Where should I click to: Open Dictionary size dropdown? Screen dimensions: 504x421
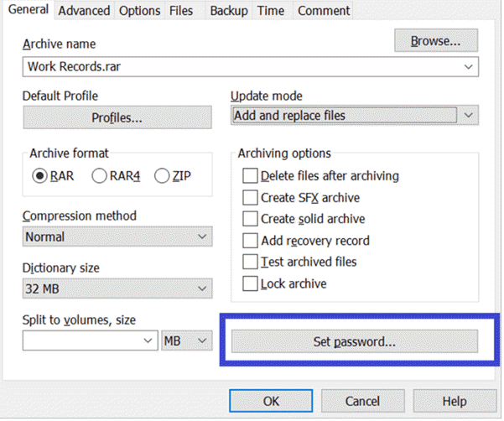(x=201, y=290)
